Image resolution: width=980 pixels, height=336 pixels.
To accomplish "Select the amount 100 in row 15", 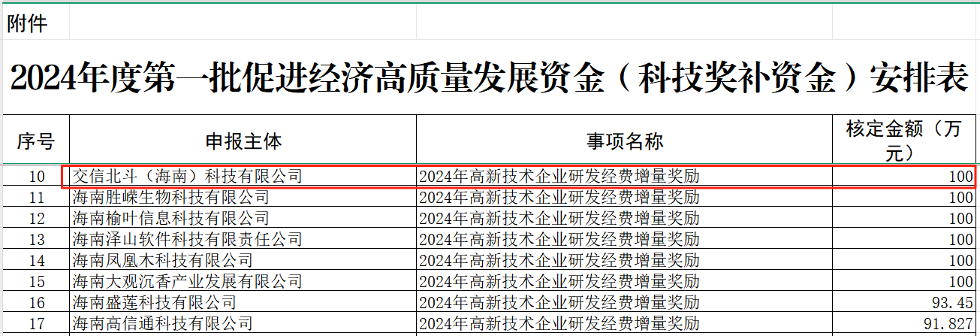I will click(906, 282).
